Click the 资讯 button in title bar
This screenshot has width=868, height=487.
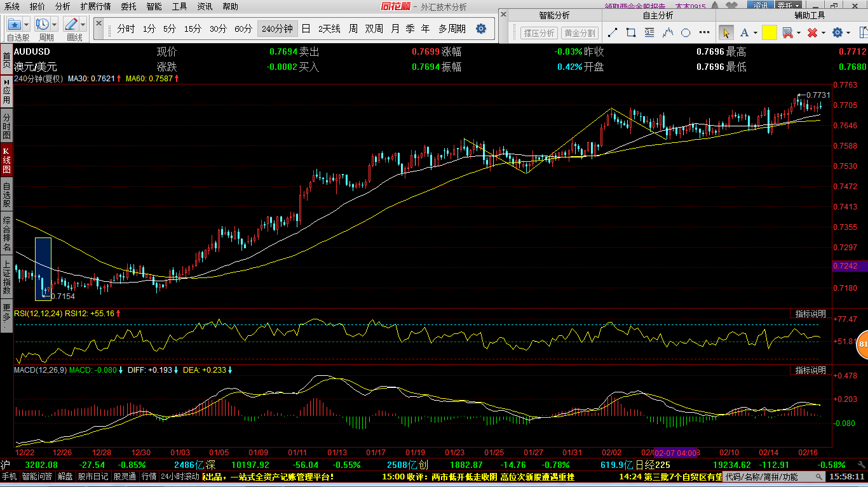(761, 6)
